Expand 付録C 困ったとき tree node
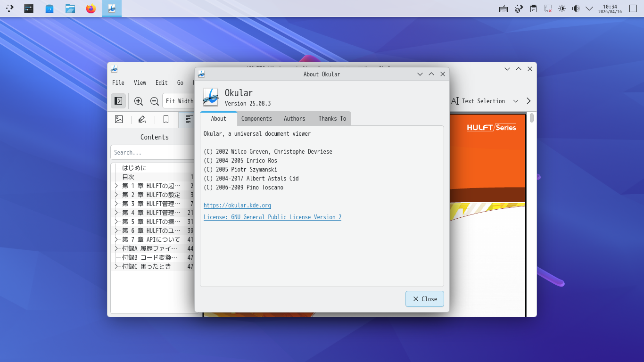The image size is (644, 362). point(116,266)
